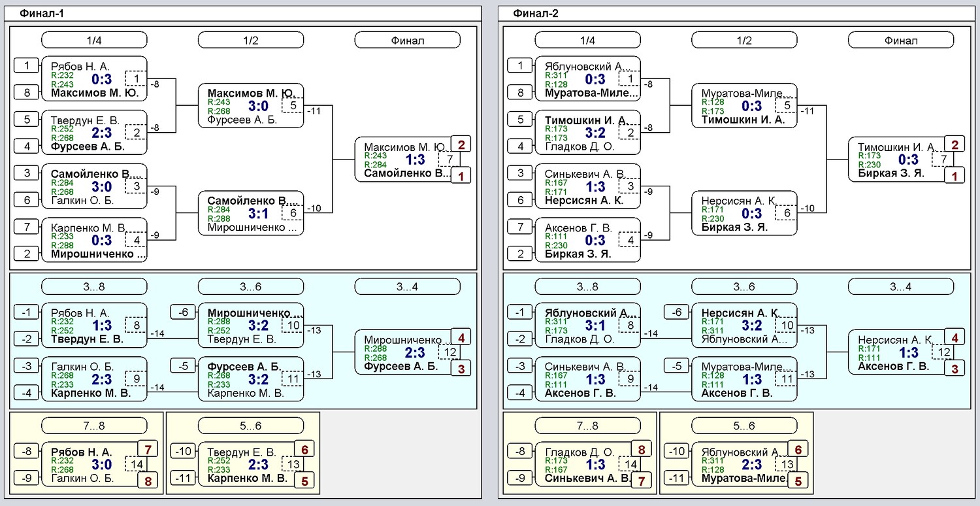
Task: Click the 1:3 score in Финал-1 final match
Action: tap(416, 160)
